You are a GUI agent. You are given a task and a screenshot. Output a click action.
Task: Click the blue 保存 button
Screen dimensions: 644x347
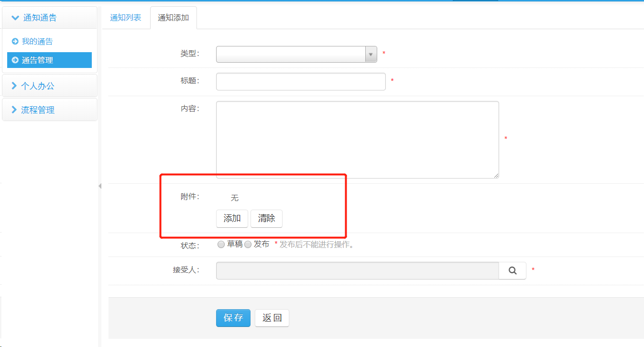(233, 318)
